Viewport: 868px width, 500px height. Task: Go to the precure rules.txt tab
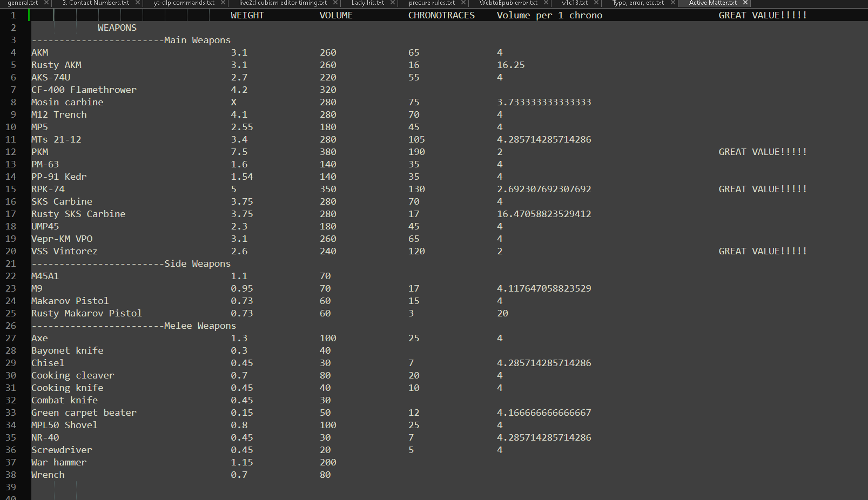tap(432, 3)
